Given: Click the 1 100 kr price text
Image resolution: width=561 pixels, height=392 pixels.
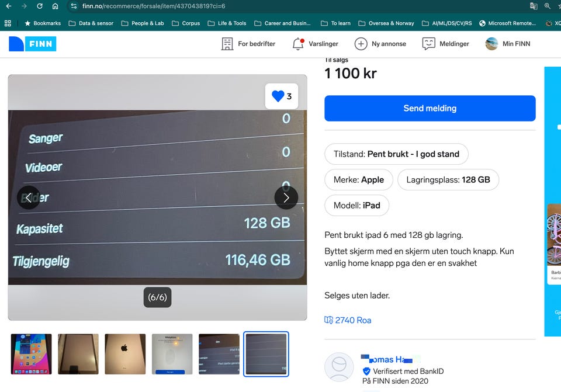Looking at the screenshot, I should pyautogui.click(x=350, y=74).
